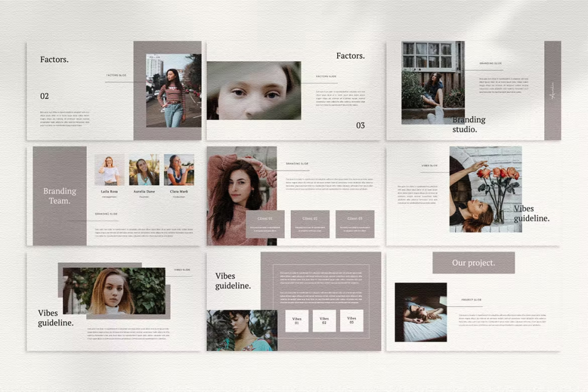The width and height of the screenshot is (588, 392).
Task: Click "Vibes guideline." below the blonde woman photo
Action: [x=55, y=318]
